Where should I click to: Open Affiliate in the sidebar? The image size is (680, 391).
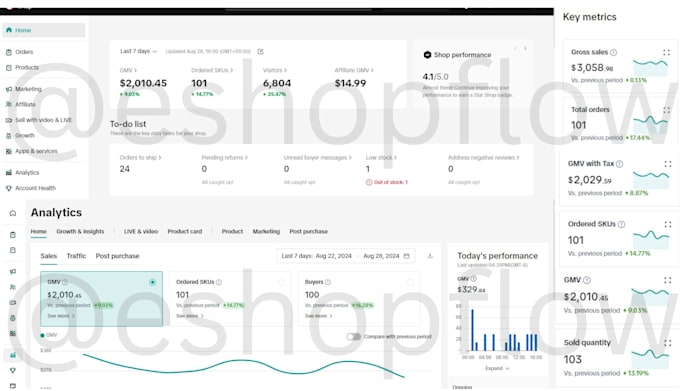21,104
